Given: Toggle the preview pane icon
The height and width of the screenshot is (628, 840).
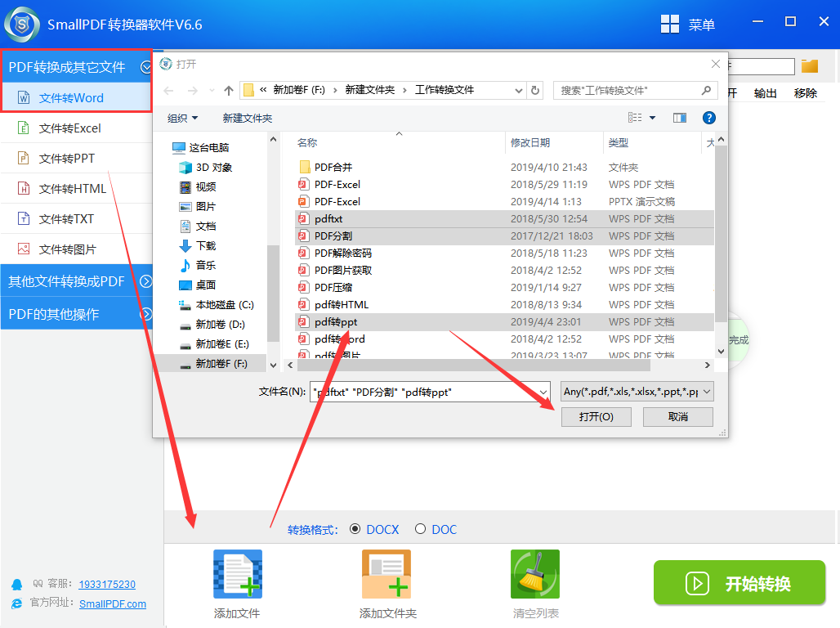Looking at the screenshot, I should click(680, 118).
